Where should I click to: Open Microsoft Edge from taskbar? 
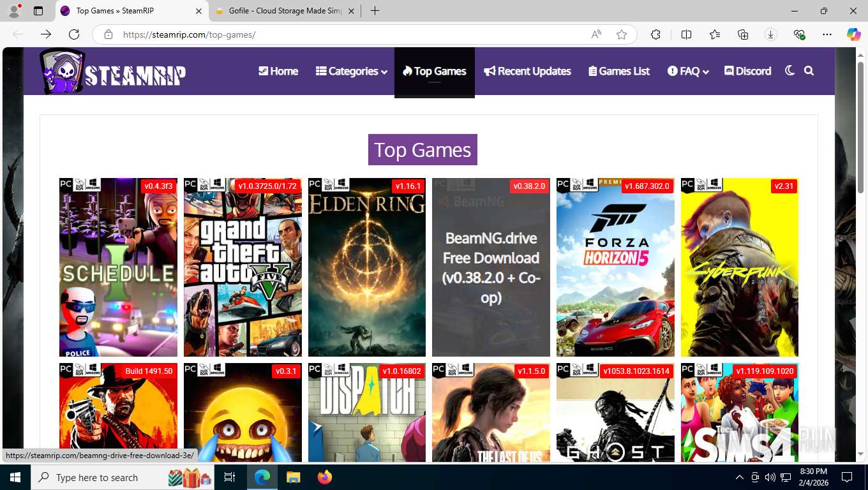click(x=262, y=477)
